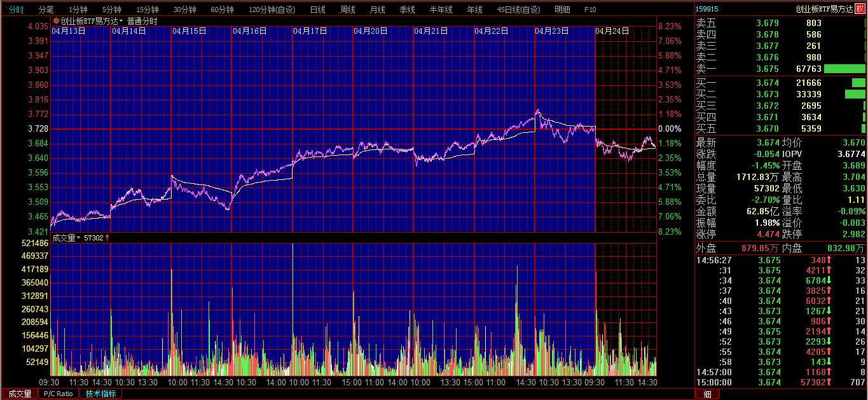Switch chart to 5分钟 period
868x400 pixels.
[x=112, y=10]
